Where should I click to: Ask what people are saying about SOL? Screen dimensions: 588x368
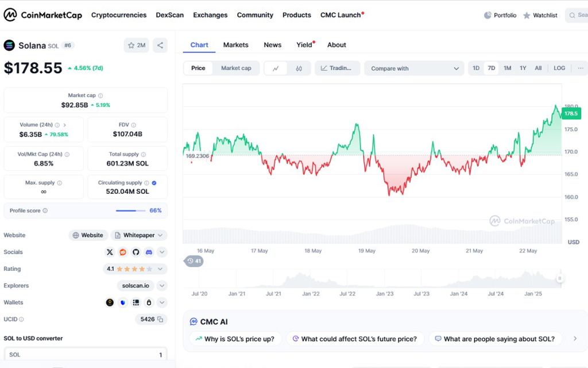tap(495, 339)
